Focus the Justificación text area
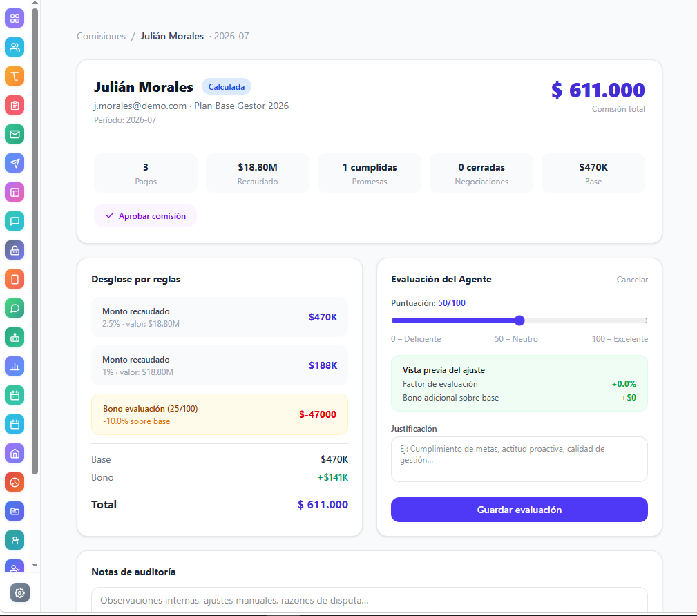697x616 pixels. [519, 459]
